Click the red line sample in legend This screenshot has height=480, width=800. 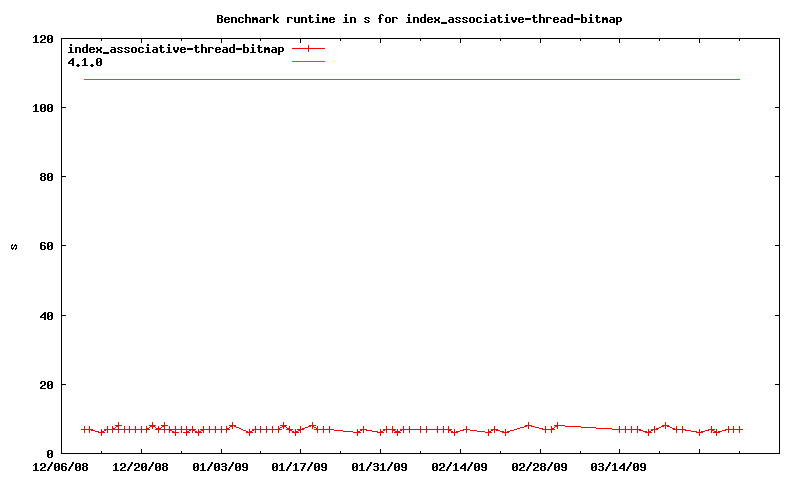[309, 48]
